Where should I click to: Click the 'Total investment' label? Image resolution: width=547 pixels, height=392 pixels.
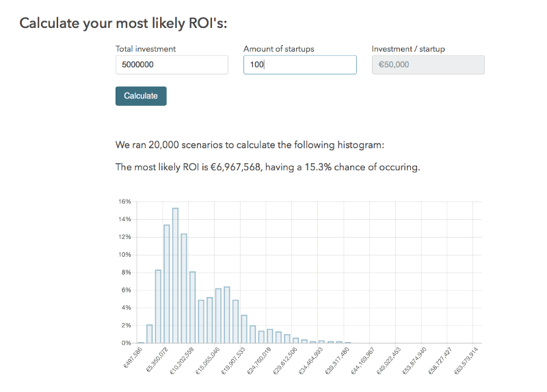pos(146,49)
